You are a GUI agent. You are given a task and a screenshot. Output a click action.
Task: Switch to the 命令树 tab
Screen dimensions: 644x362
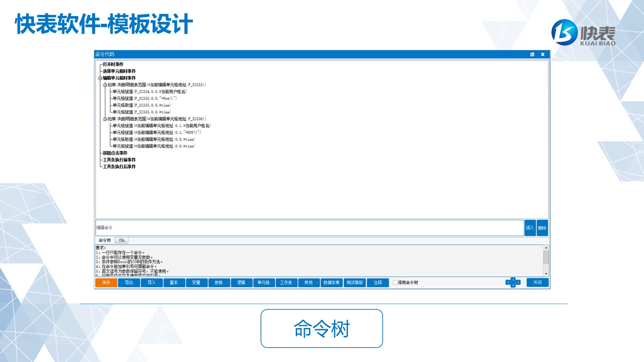[x=105, y=240]
